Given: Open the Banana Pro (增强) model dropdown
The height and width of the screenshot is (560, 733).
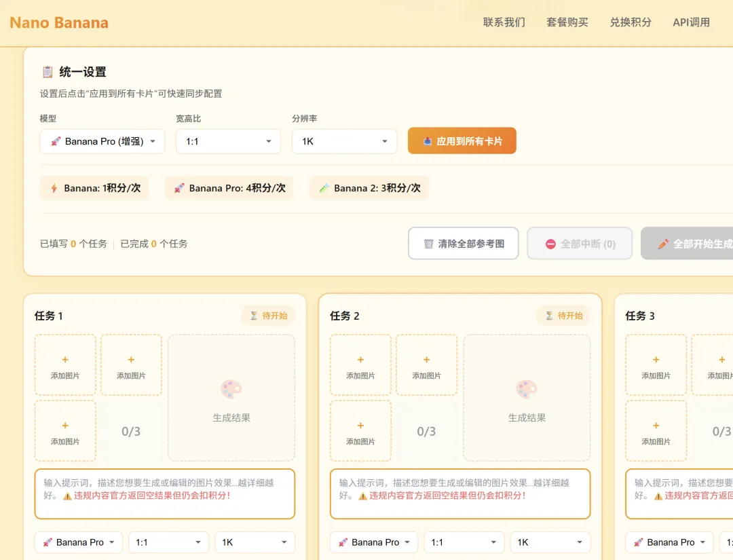Looking at the screenshot, I should point(102,141).
